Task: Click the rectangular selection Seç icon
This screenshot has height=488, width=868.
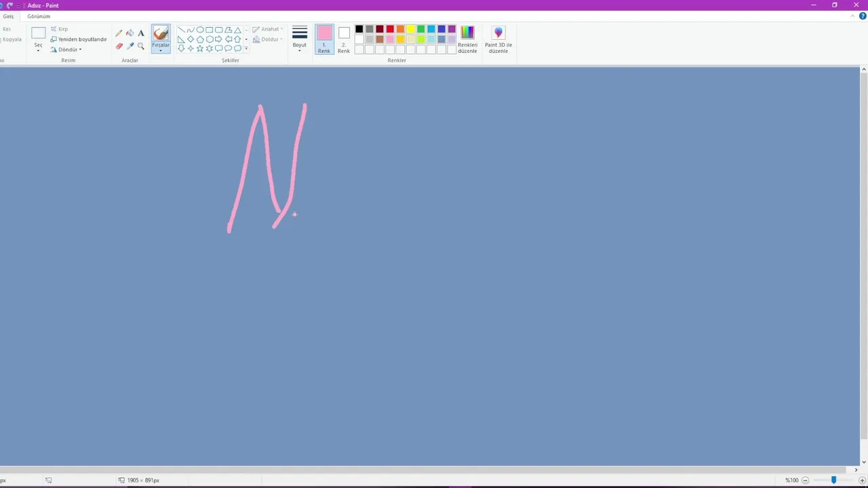Action: (38, 33)
